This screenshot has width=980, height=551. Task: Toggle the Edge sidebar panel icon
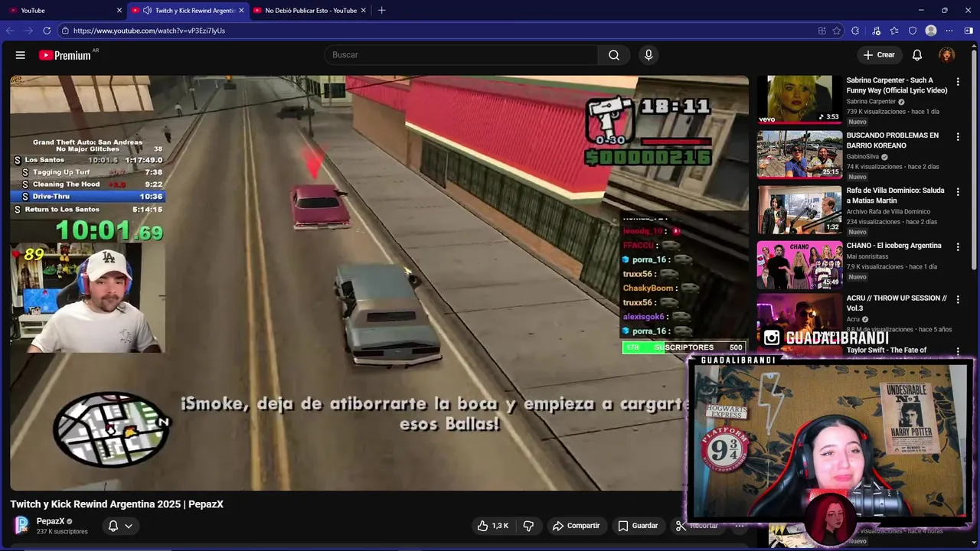(969, 31)
